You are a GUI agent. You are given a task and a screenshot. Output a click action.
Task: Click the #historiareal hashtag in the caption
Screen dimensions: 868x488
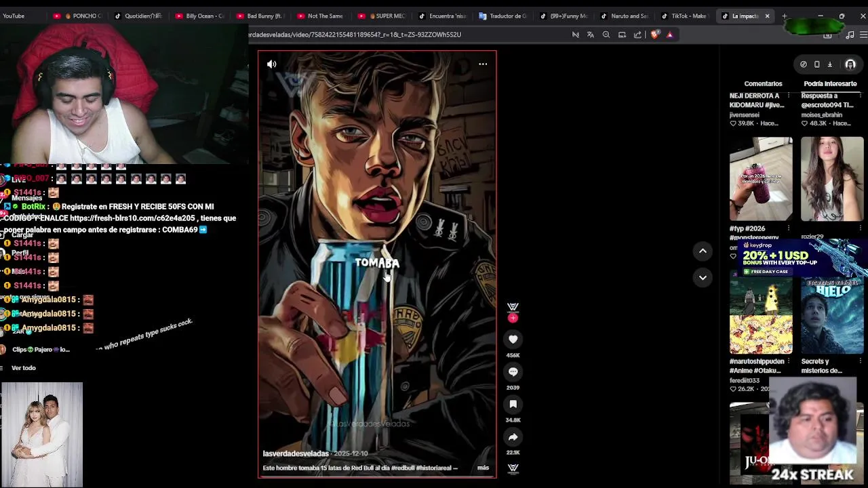433,468
